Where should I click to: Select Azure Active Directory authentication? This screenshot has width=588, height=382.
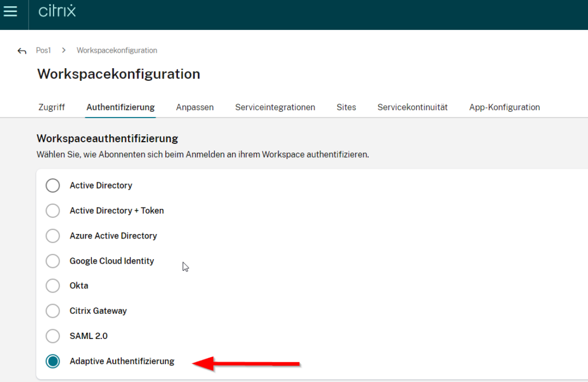click(53, 236)
